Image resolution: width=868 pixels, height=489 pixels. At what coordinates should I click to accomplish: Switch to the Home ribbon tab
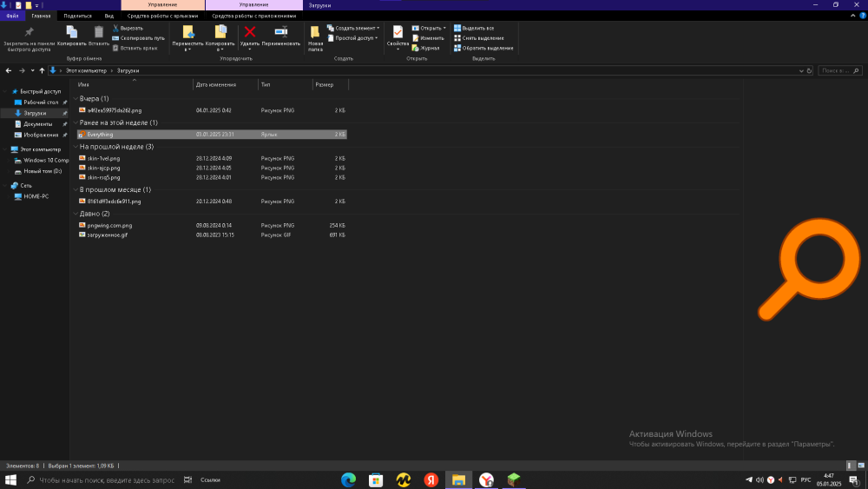[x=41, y=16]
